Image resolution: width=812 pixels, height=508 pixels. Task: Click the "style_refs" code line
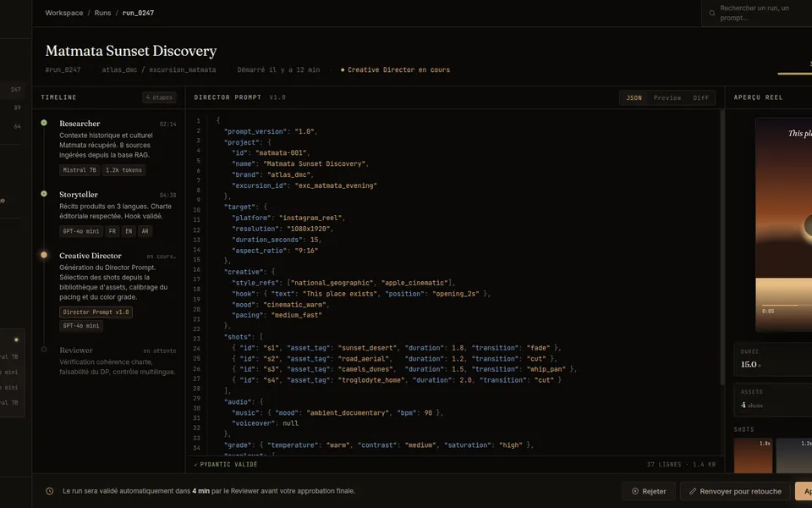(x=343, y=283)
